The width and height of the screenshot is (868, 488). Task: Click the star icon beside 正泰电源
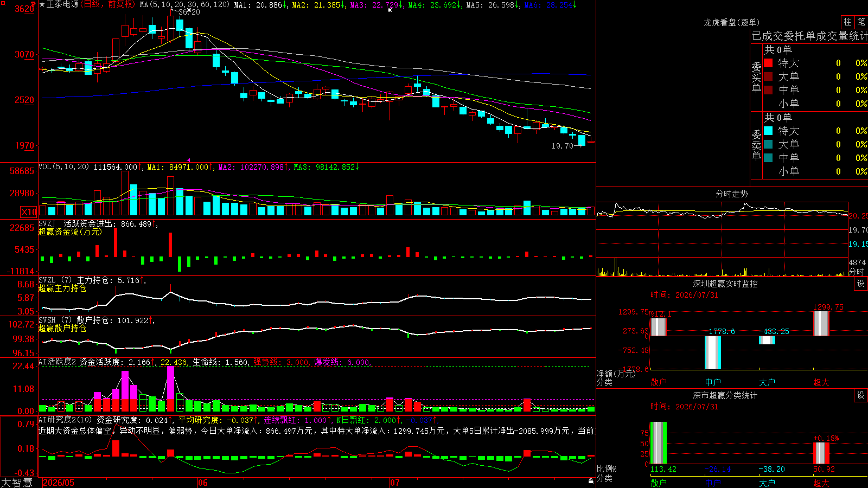[42, 4]
